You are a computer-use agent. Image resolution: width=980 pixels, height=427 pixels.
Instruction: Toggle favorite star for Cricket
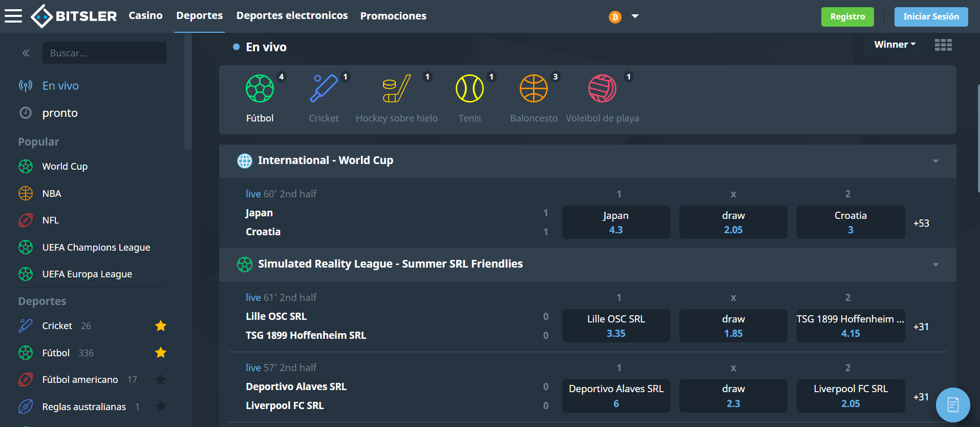(x=161, y=326)
